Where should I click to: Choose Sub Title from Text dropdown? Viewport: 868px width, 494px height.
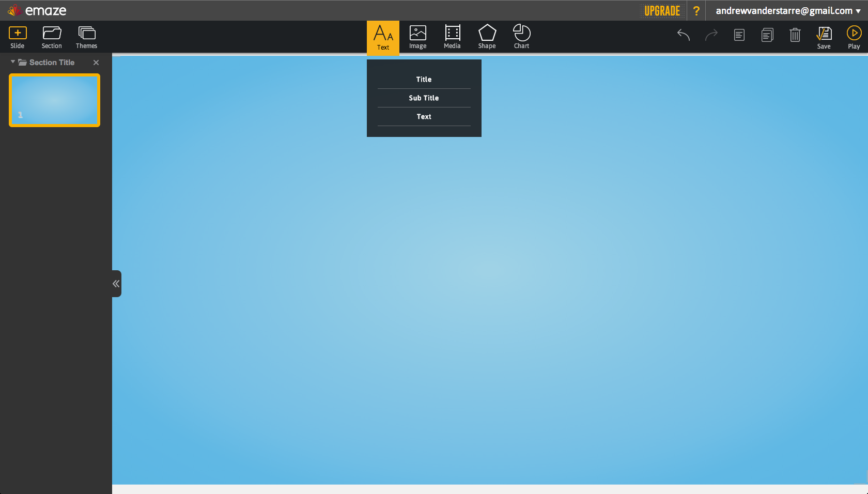(x=424, y=98)
